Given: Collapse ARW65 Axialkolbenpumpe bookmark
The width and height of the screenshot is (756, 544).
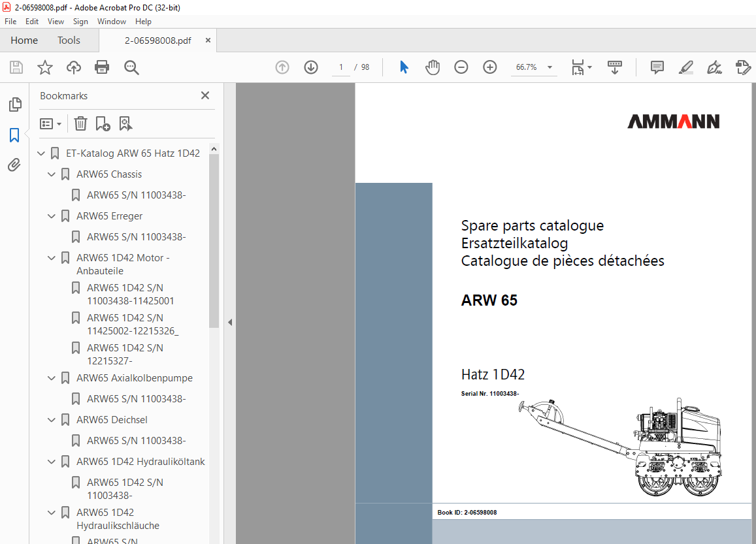Looking at the screenshot, I should coord(52,377).
